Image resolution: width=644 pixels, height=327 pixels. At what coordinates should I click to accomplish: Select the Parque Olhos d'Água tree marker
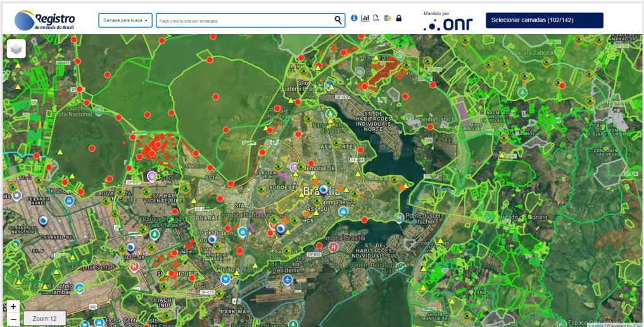(329, 113)
